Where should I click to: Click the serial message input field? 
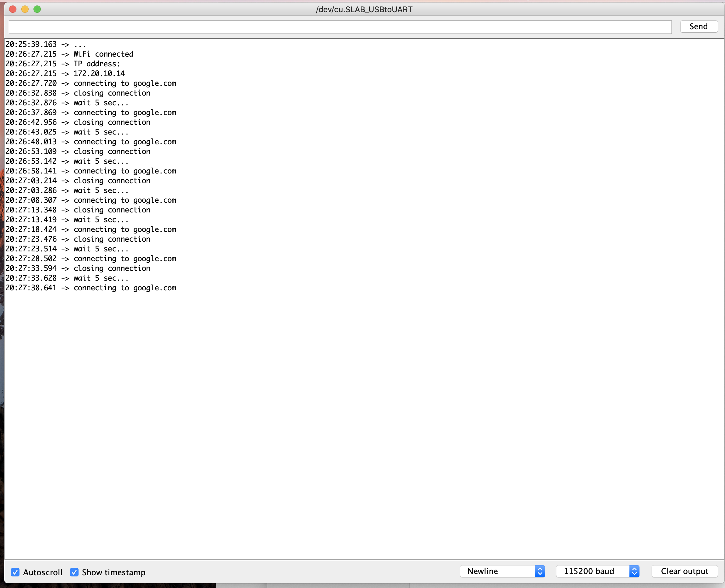click(x=340, y=27)
